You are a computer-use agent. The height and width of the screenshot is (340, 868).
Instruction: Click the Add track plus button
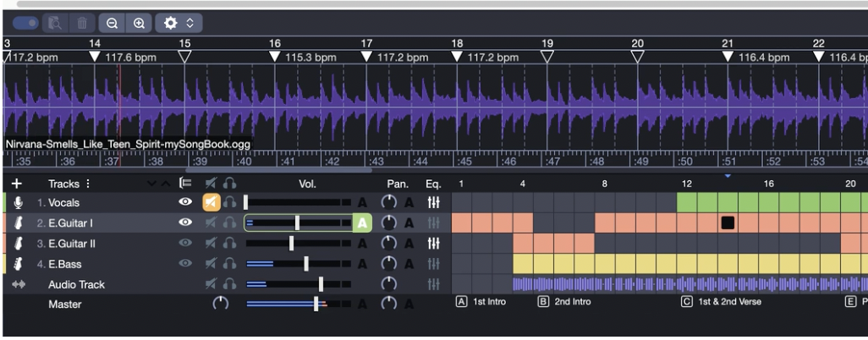click(x=17, y=184)
